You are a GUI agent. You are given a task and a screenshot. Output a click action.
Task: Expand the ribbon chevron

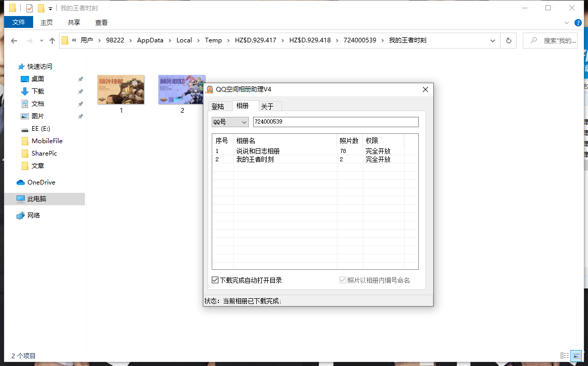567,23
